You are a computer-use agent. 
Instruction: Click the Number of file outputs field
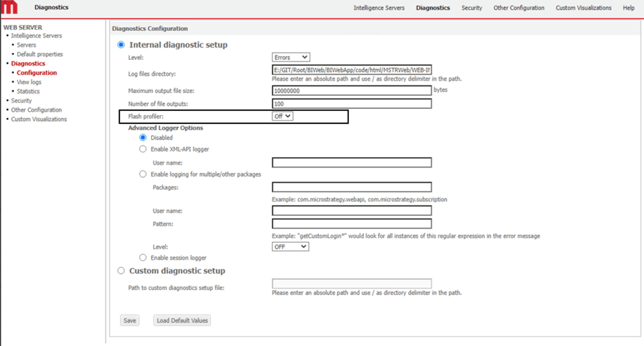pos(352,103)
